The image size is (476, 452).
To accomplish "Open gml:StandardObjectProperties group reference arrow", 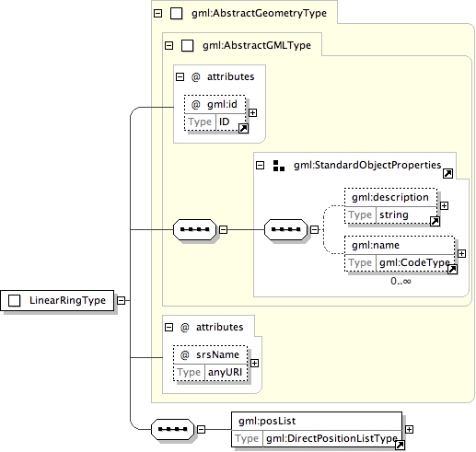I will pos(447,174).
